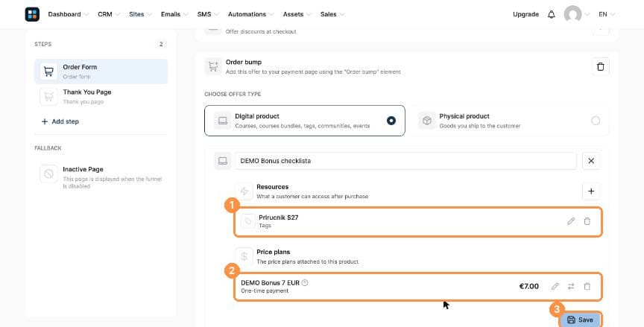644x327 pixels.
Task: Click the Prirucnik $27 resource text
Action: [279, 218]
